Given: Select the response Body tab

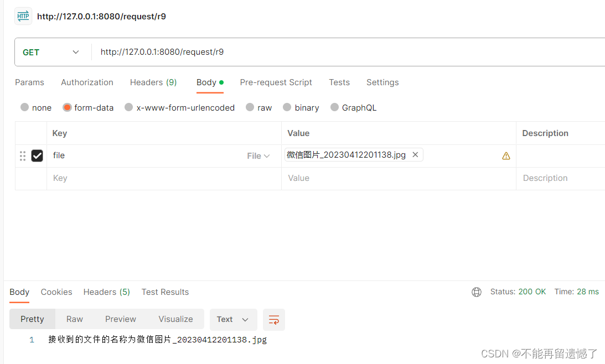Looking at the screenshot, I should point(19,292).
